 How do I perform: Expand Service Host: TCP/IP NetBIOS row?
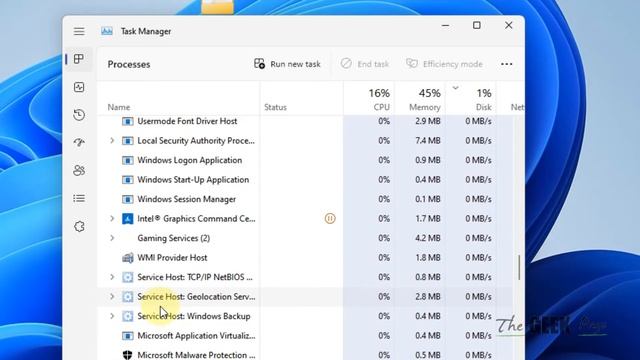coord(112,277)
